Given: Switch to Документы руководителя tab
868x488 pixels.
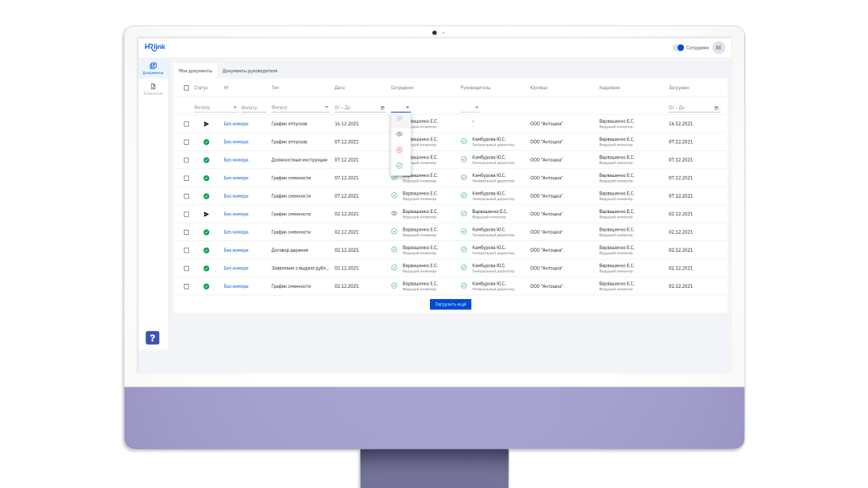Looking at the screenshot, I should (250, 71).
